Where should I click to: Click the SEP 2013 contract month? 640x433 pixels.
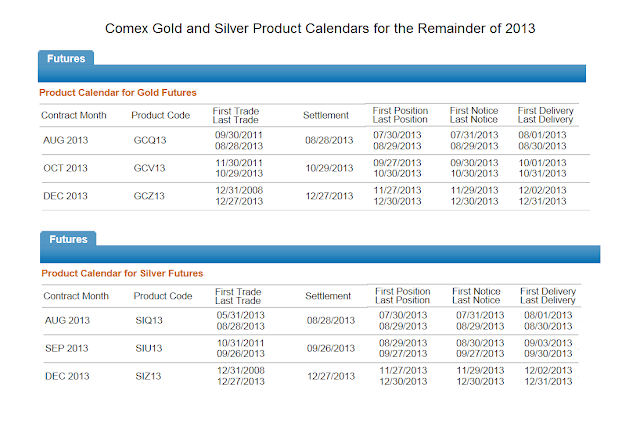point(67,349)
